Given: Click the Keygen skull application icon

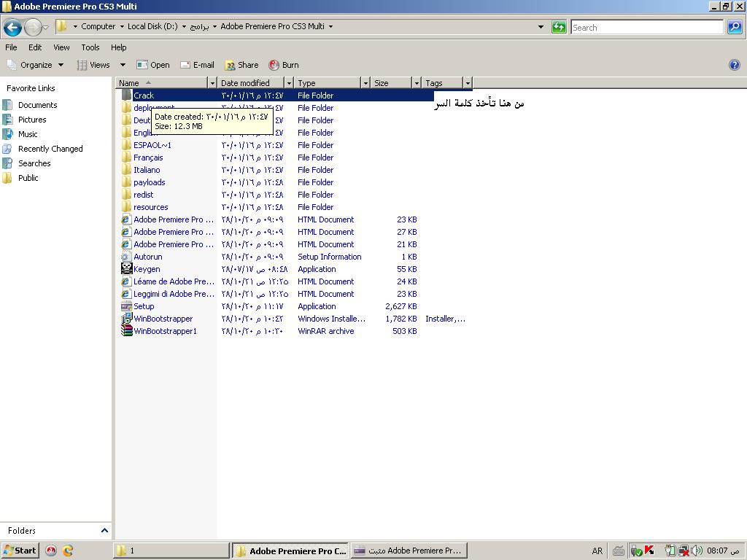Looking at the screenshot, I should pyautogui.click(x=126, y=269).
